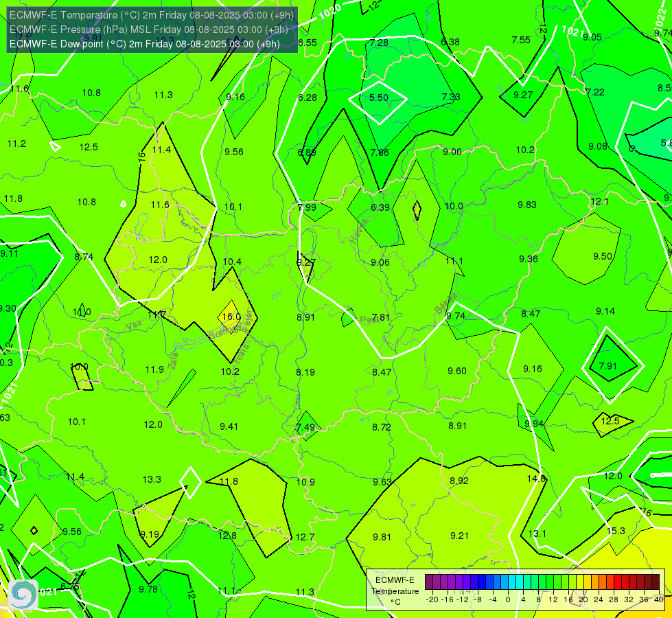Click the 9.50 temperature value
This screenshot has width=672, height=618.
tap(602, 256)
